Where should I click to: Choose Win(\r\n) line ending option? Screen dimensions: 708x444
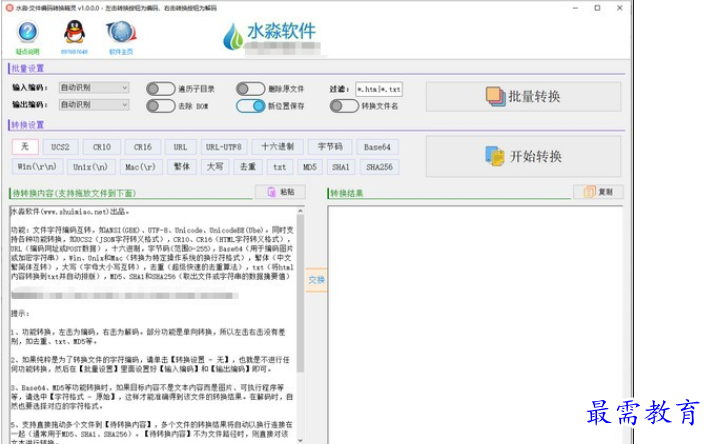click(x=37, y=167)
